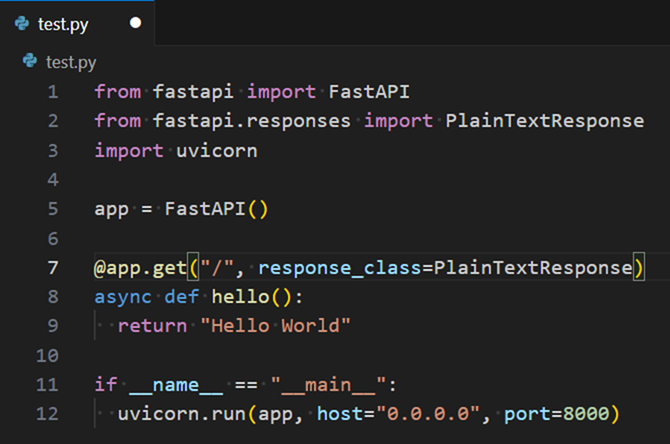Click line number 9 in the gutter
670x444 pixels.
pyautogui.click(x=53, y=325)
